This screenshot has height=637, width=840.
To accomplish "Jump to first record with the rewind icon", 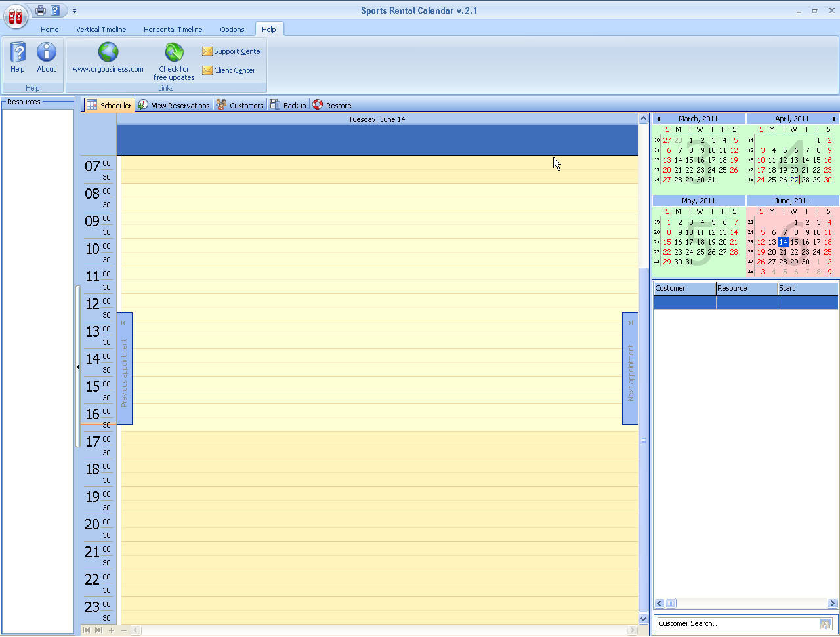I will pos(86,630).
